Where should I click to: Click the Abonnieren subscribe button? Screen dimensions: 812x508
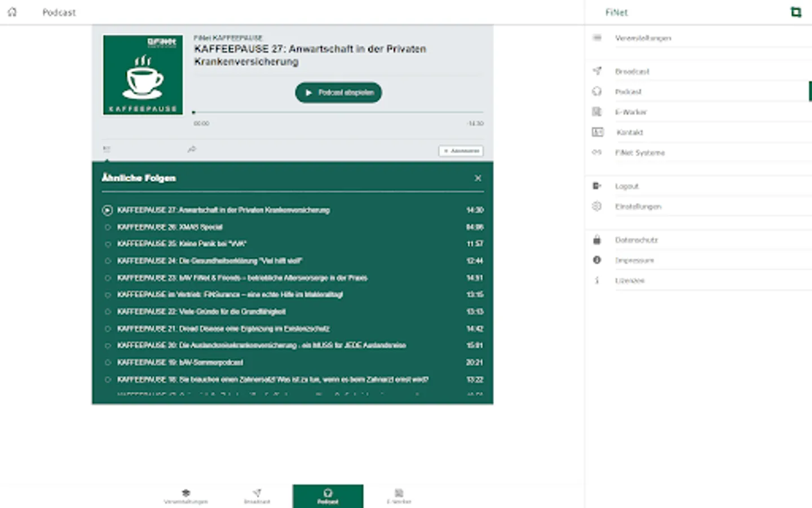pos(461,151)
